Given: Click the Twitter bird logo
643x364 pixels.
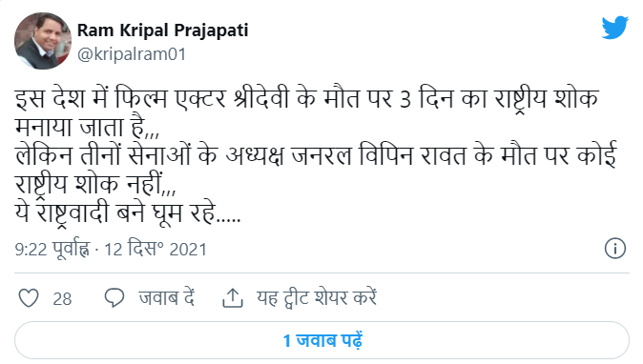Looking at the screenshot, I should pos(614,28).
